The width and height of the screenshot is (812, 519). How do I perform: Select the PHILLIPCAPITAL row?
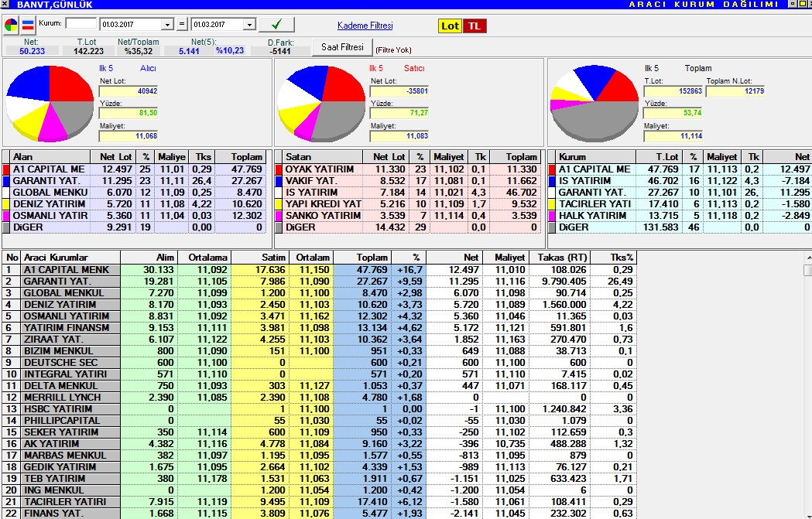click(x=320, y=421)
